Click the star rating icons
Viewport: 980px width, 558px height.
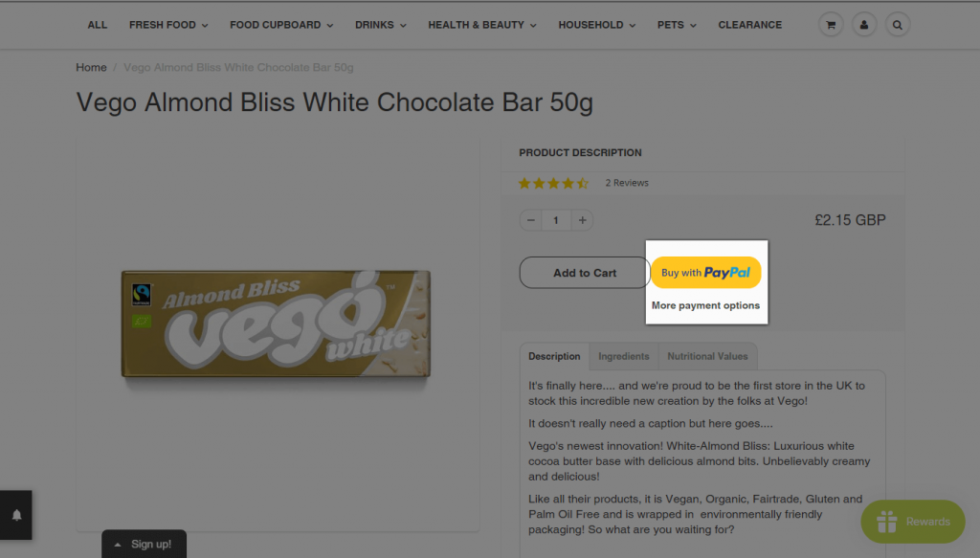[x=553, y=183]
